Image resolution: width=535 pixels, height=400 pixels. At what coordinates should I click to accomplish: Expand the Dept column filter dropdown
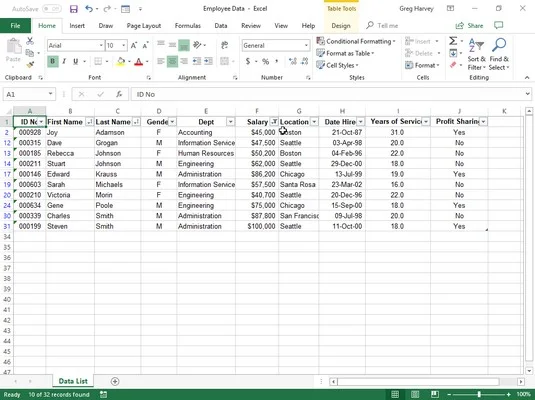pyautogui.click(x=231, y=122)
